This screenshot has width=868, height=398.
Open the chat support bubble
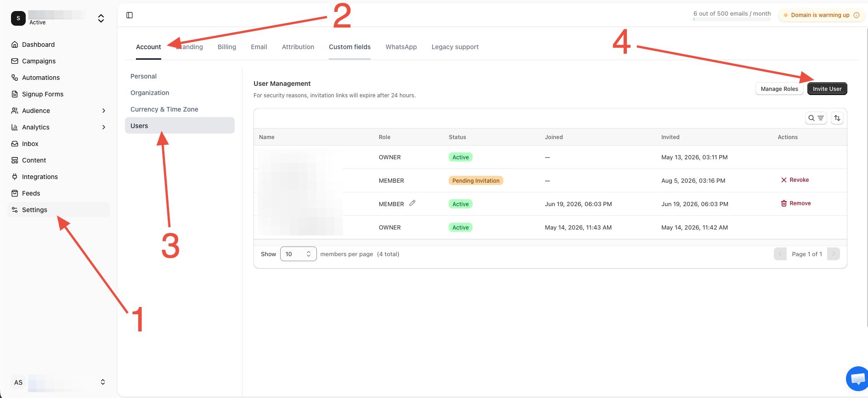point(857,379)
